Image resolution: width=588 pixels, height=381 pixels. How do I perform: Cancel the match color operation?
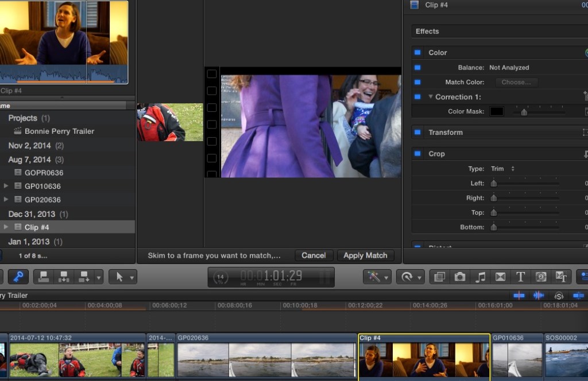click(314, 255)
